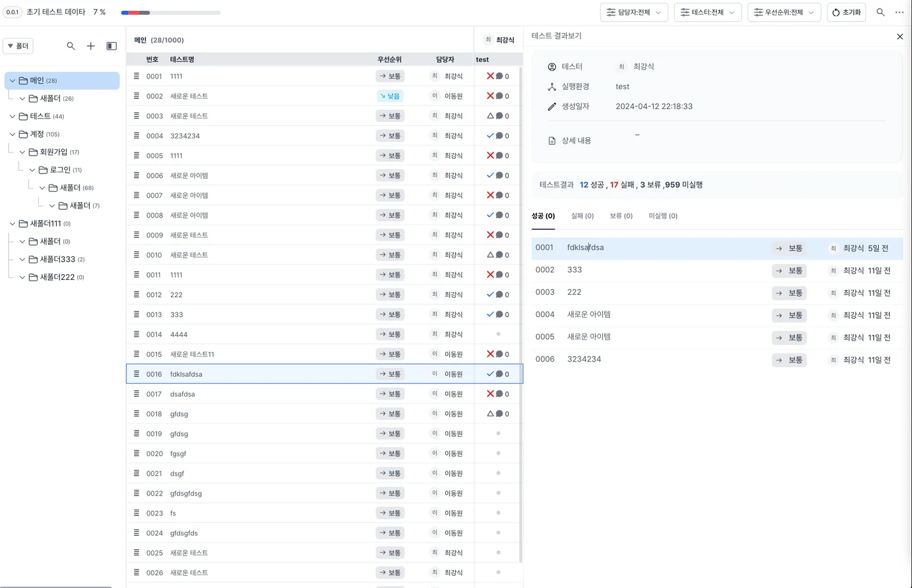
Task: Open the three-dot more options menu
Action: click(x=899, y=12)
